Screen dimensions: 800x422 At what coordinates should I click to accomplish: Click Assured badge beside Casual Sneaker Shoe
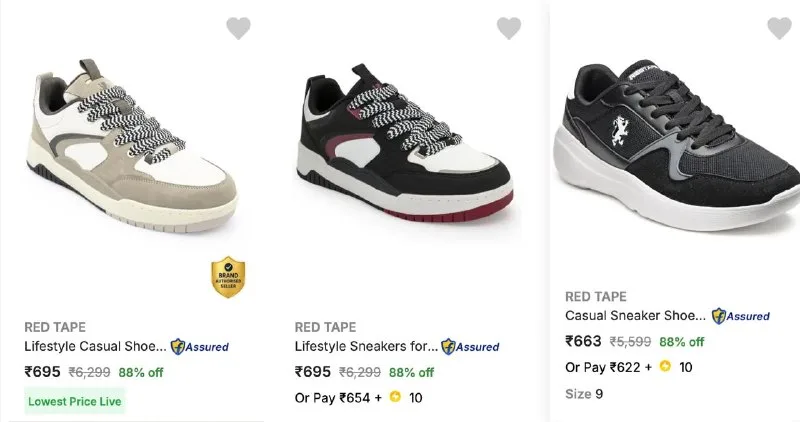tap(741, 316)
